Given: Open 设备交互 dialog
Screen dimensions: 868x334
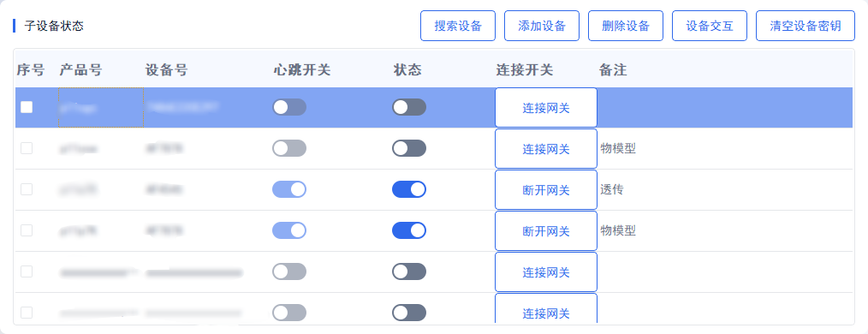Looking at the screenshot, I should click(x=710, y=26).
